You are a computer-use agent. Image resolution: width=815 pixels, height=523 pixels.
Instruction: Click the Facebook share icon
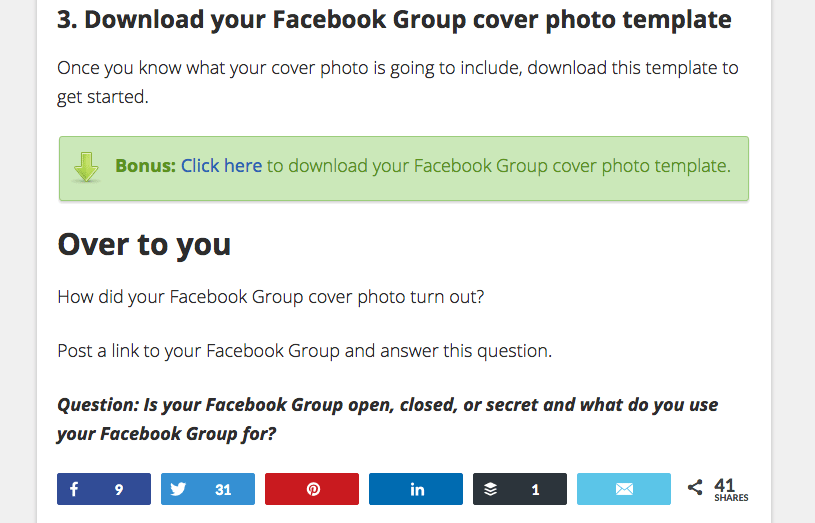[74, 489]
